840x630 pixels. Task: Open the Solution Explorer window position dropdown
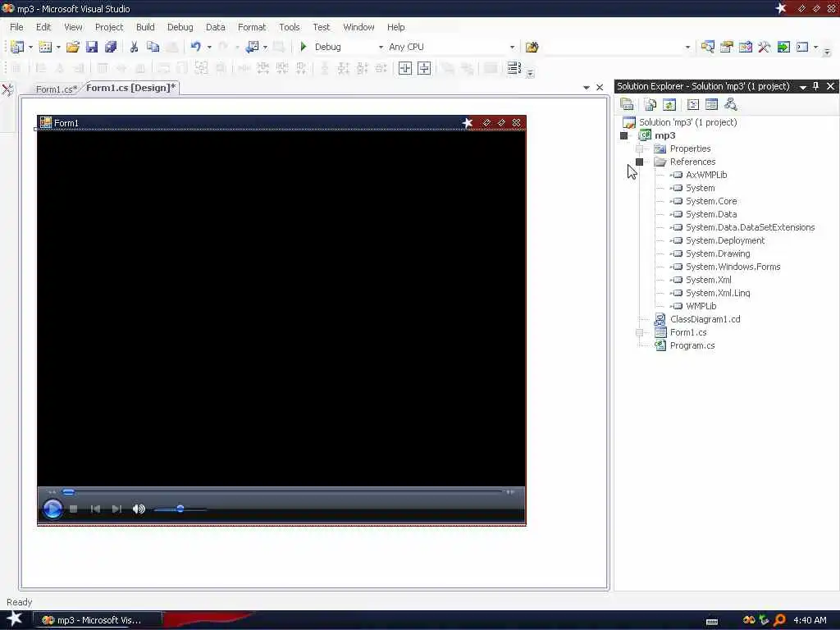click(802, 87)
